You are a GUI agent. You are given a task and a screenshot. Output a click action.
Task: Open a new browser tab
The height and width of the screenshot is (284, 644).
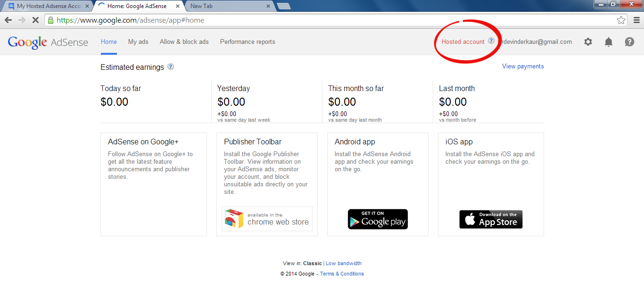click(x=283, y=6)
